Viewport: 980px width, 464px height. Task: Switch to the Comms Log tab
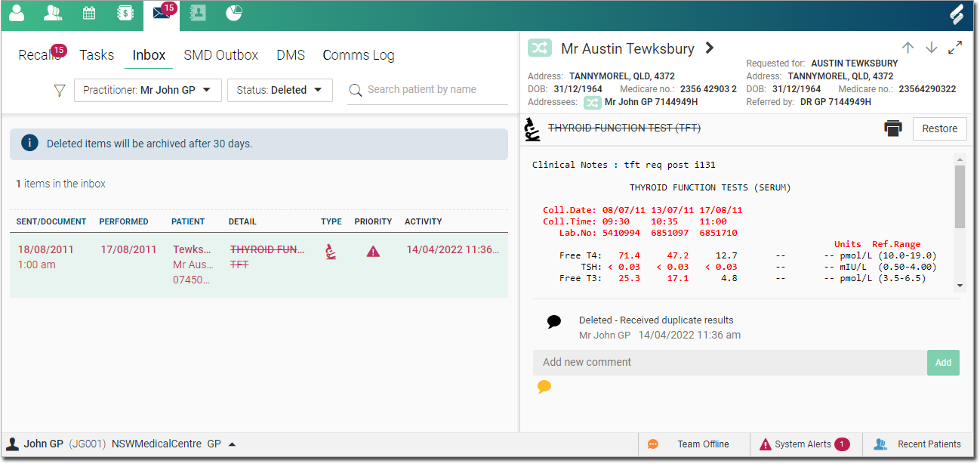click(359, 55)
